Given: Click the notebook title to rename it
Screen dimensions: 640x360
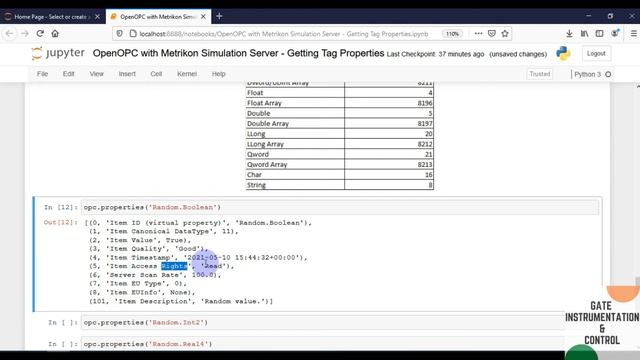Looking at the screenshot, I should click(238, 53).
